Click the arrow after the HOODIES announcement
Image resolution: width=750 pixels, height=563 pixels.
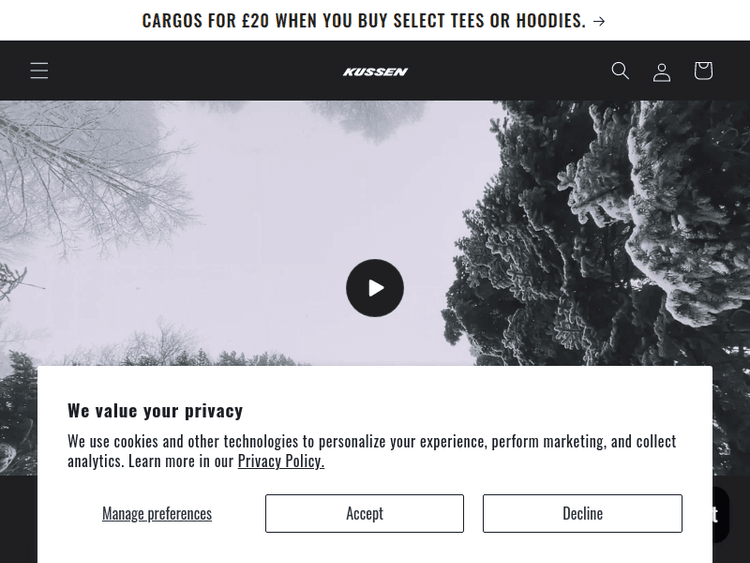[x=599, y=21]
